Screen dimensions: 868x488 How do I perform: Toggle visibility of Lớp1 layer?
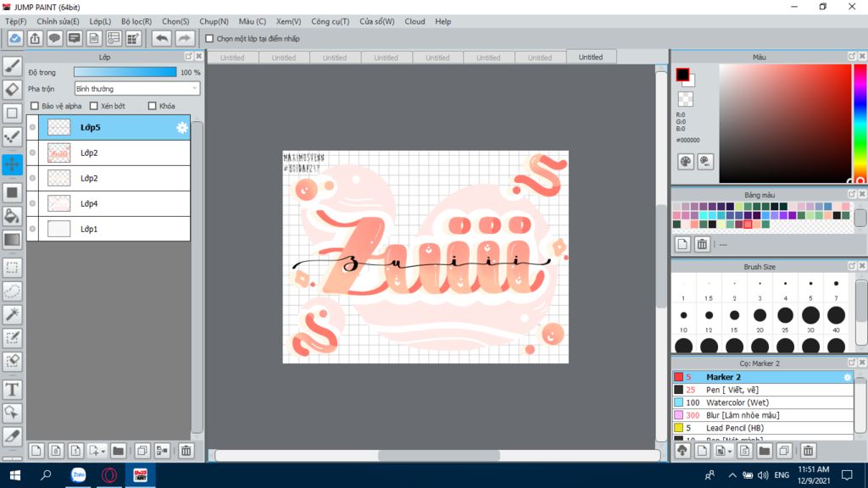point(33,229)
